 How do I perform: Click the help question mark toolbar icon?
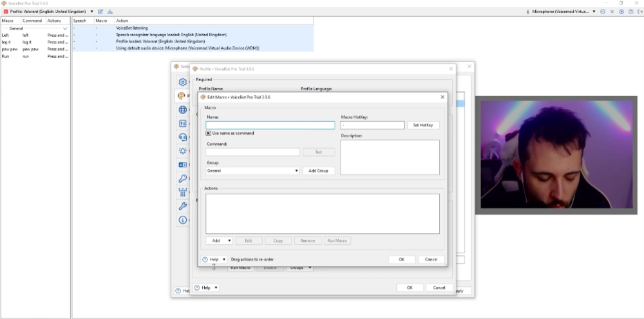[x=630, y=12]
